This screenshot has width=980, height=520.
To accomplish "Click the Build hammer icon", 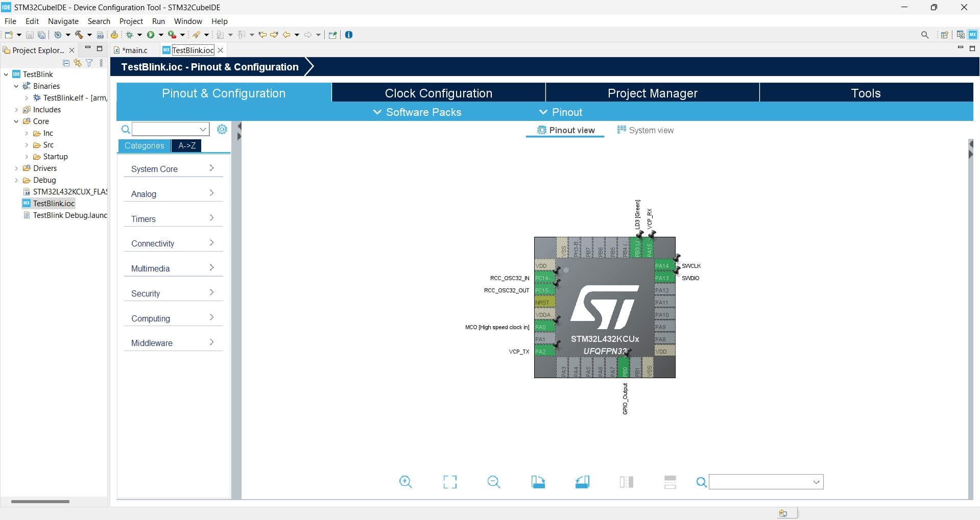I will pos(79,35).
